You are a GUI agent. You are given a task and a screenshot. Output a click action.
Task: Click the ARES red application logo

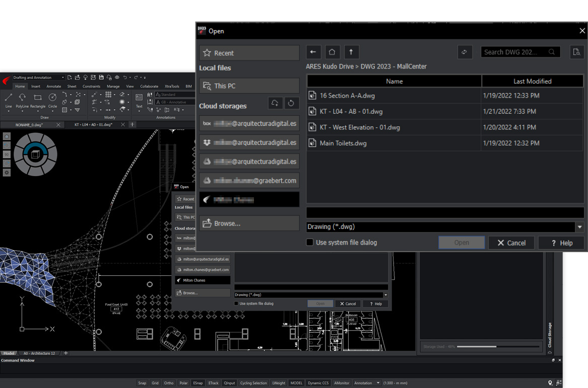coord(6,81)
